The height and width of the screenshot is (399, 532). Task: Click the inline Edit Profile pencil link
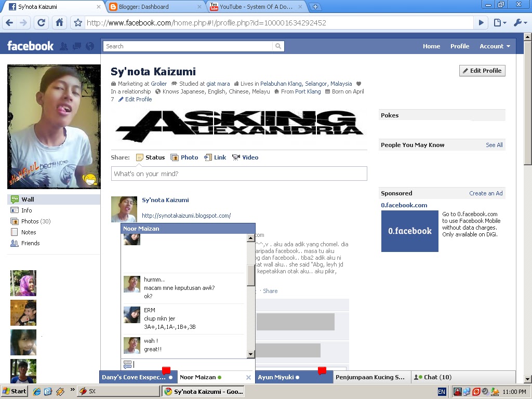point(135,99)
